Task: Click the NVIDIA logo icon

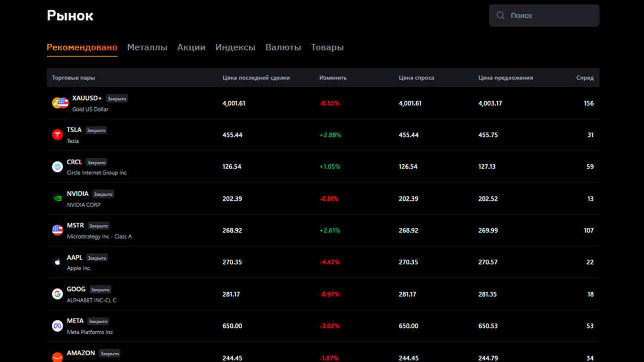Action: pos(58,199)
